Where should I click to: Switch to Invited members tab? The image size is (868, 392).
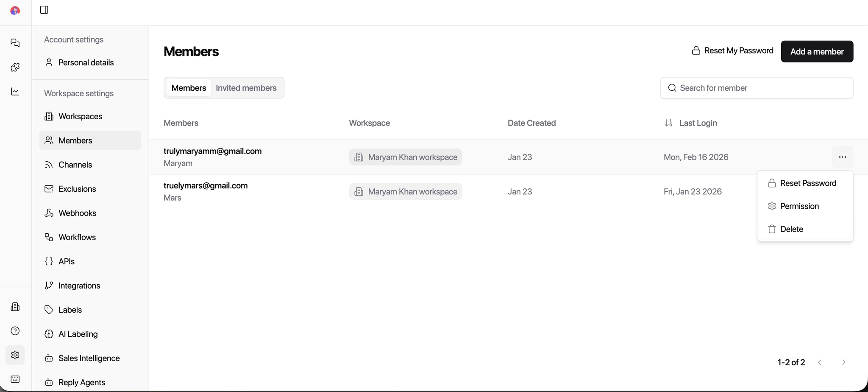tap(246, 88)
